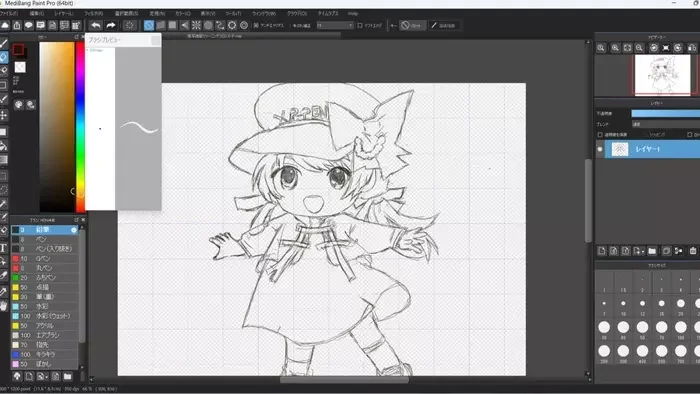Select the ぼかし brush in list

tap(45, 364)
